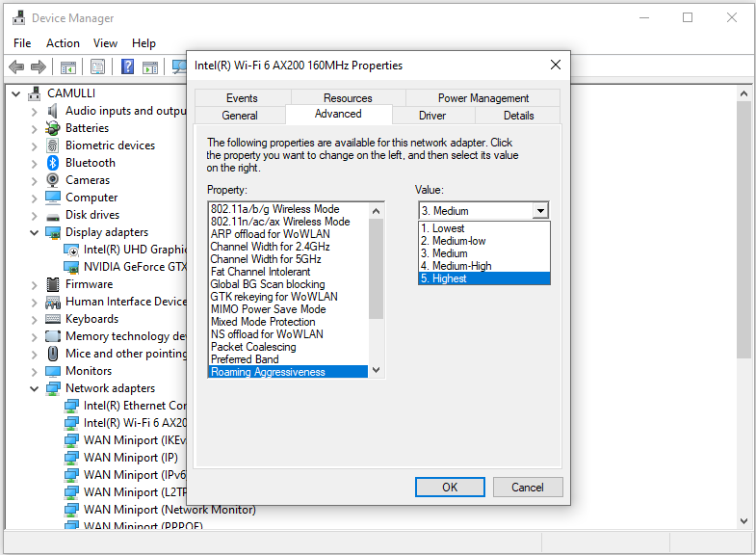
Task: Click the CAMULLI computer root icon
Action: (x=35, y=93)
